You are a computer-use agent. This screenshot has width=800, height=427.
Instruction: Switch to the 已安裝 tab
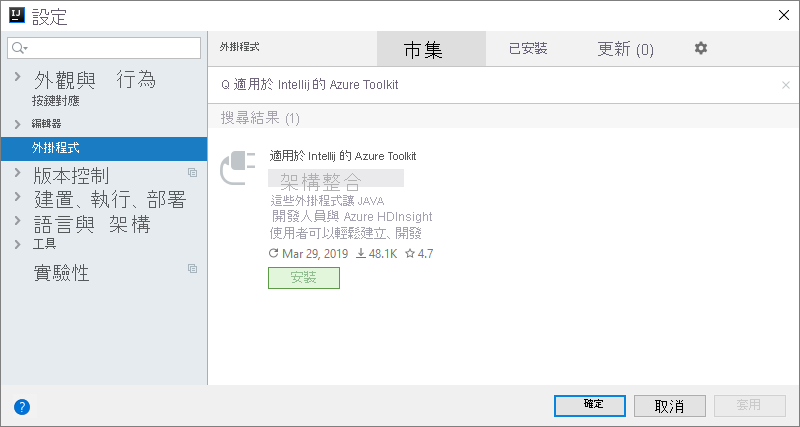(528, 49)
